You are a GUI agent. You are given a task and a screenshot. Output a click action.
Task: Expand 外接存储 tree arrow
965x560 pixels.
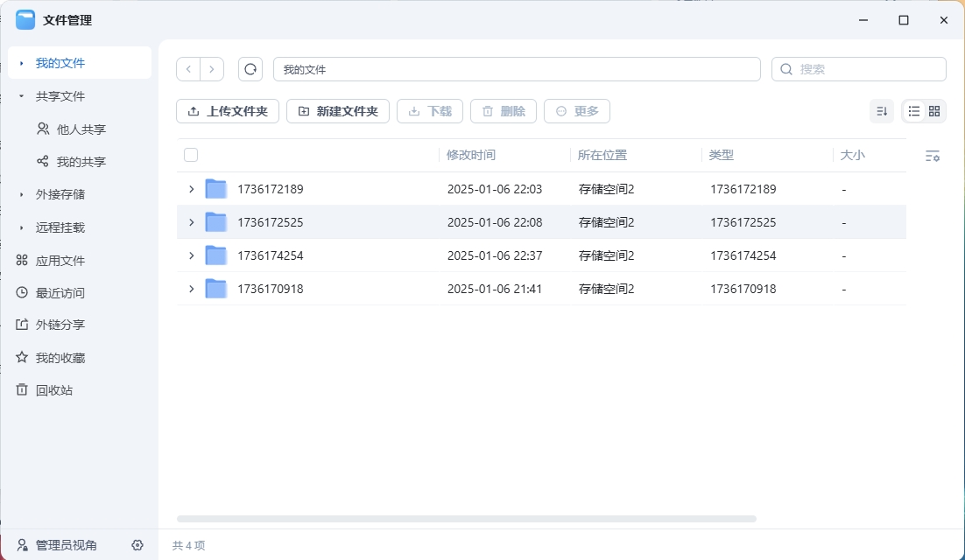(22, 194)
